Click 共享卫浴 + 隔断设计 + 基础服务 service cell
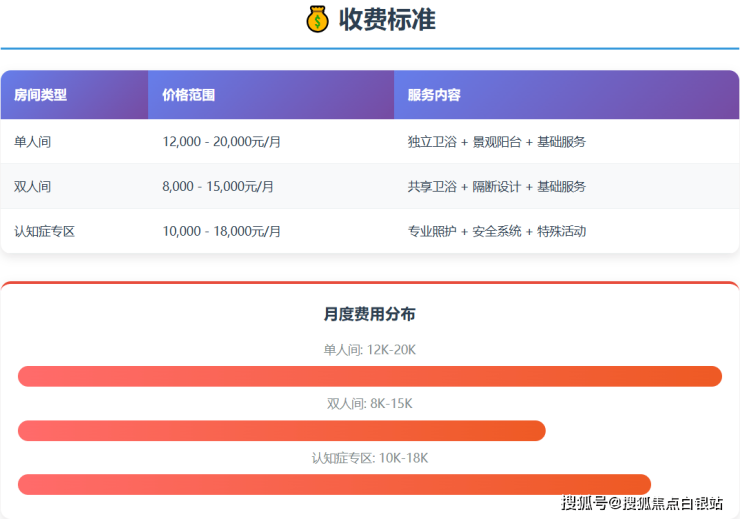740x519 pixels. (x=496, y=186)
